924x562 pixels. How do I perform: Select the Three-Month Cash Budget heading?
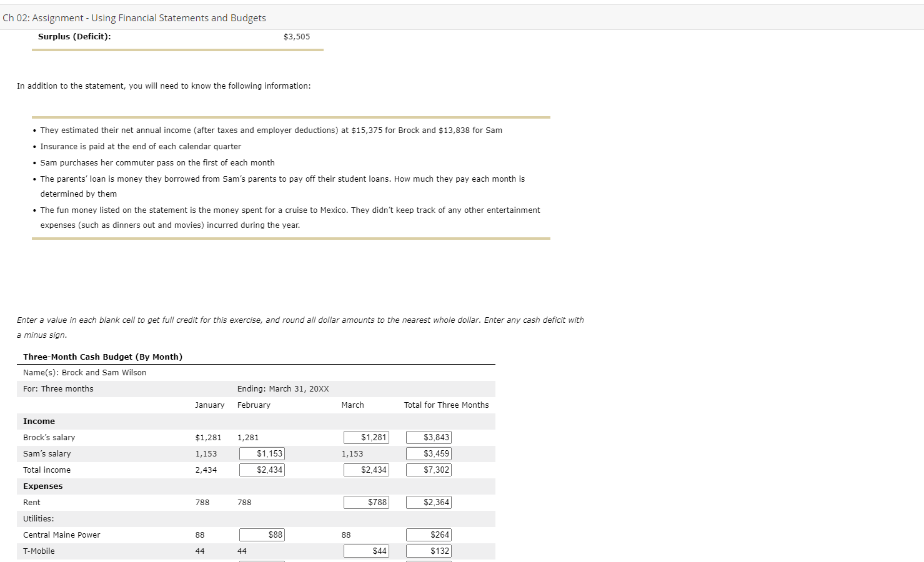tap(102, 357)
